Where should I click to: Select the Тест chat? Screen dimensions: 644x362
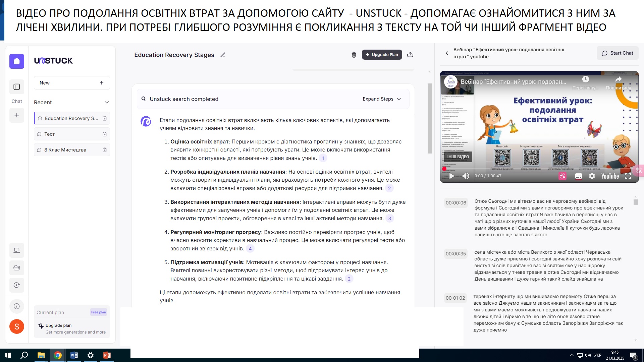coord(72,134)
